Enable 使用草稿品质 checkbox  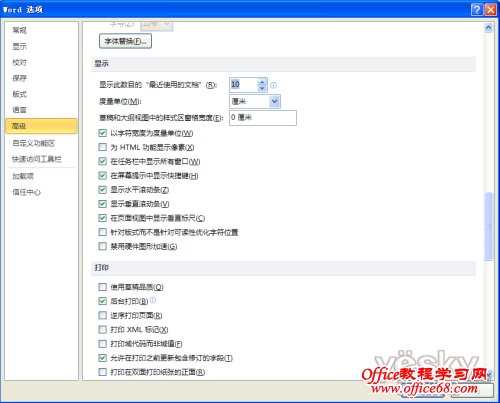(102, 287)
